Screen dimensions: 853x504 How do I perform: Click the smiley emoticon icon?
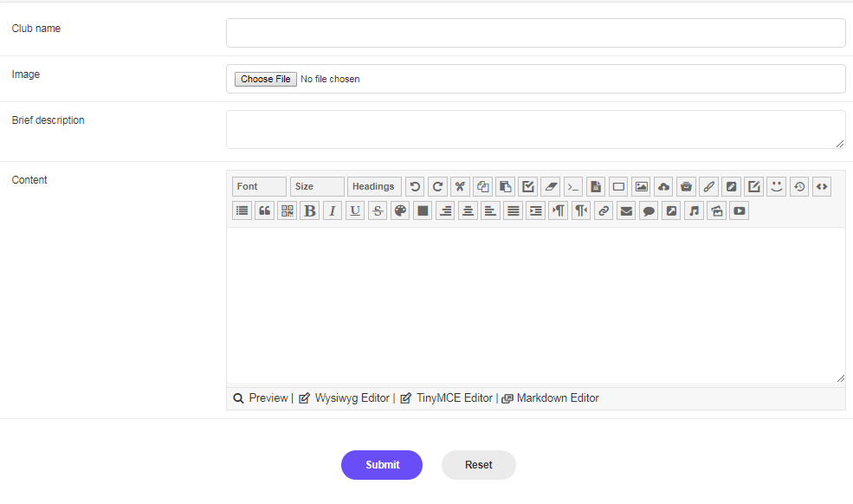(x=776, y=187)
